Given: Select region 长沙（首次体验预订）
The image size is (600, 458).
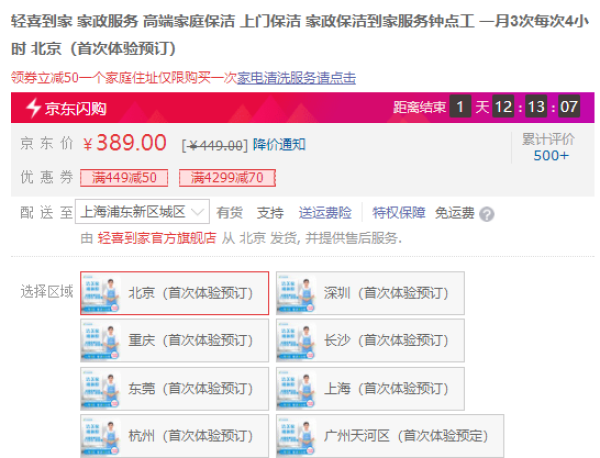Looking at the screenshot, I should (370, 341).
